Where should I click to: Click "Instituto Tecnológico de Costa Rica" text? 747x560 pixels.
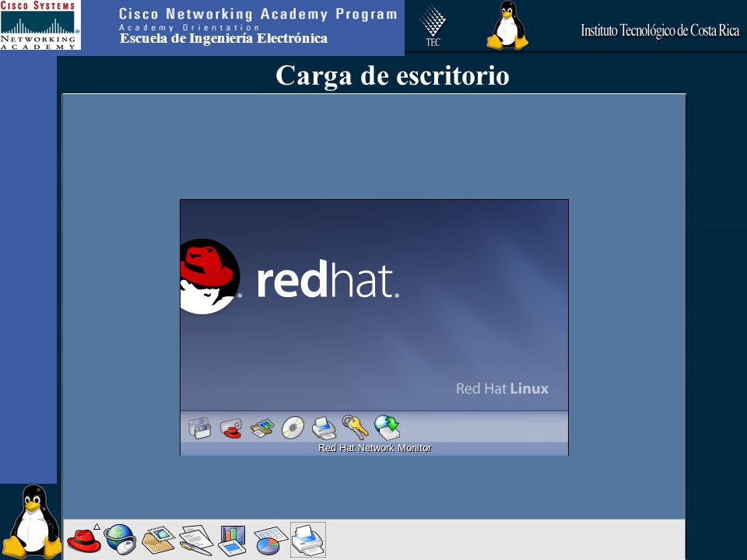pos(660,31)
